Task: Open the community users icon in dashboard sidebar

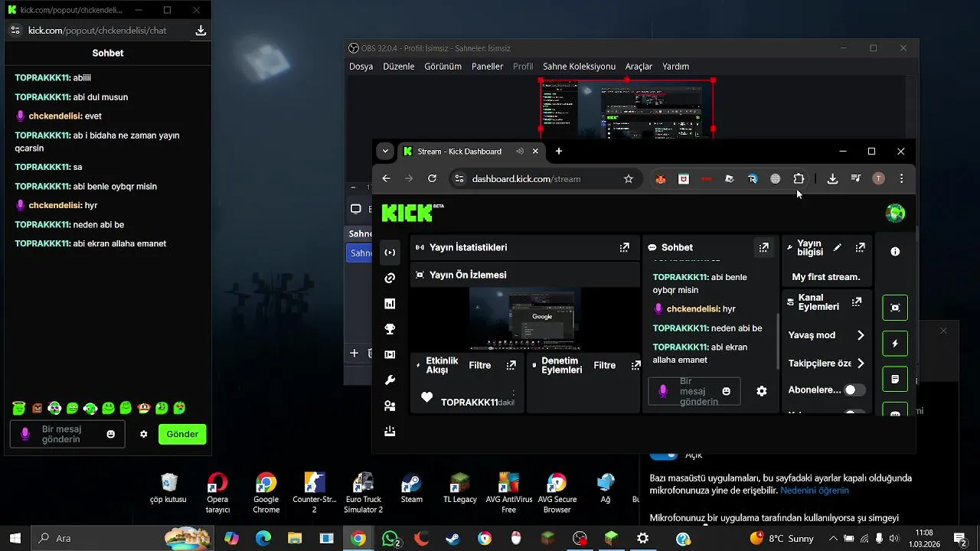Action: [390, 406]
